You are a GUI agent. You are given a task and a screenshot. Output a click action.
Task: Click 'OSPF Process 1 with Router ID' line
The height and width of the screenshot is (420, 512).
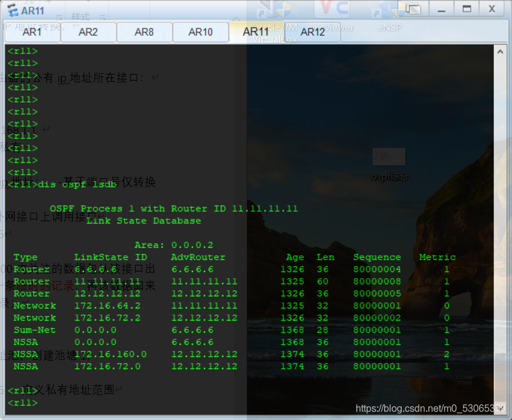(174, 208)
